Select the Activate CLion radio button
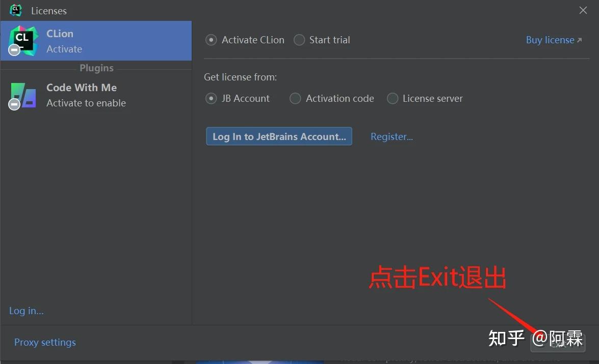This screenshot has height=364, width=599. [211, 39]
